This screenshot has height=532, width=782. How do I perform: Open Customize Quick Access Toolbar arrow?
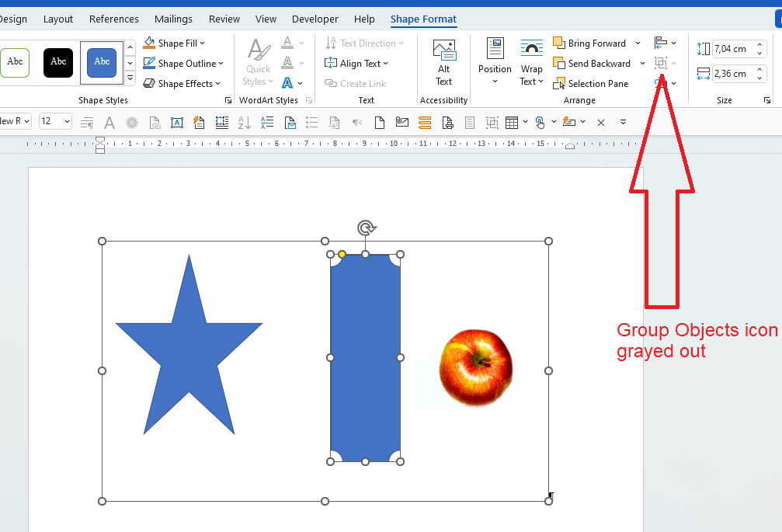click(x=623, y=122)
